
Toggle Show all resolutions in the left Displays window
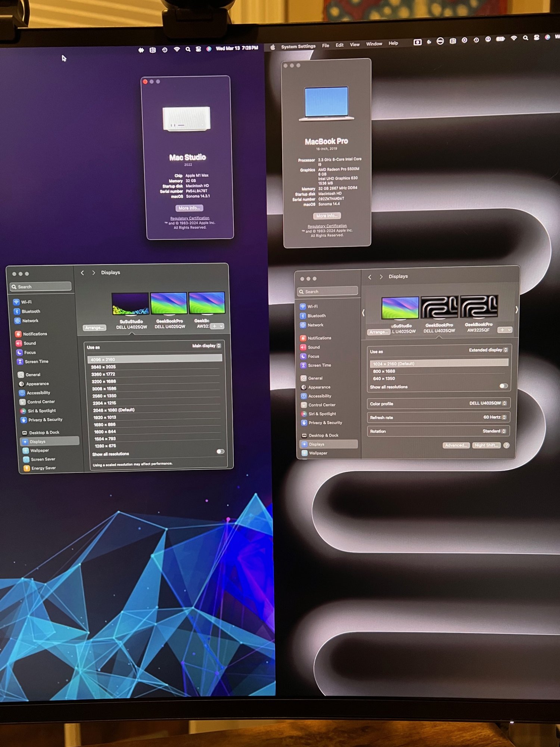click(220, 452)
